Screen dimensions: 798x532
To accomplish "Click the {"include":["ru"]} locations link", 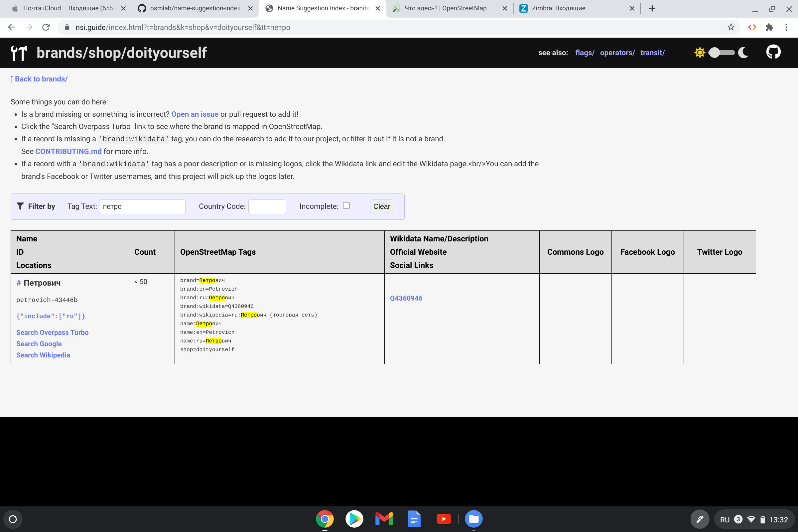I will [x=51, y=316].
